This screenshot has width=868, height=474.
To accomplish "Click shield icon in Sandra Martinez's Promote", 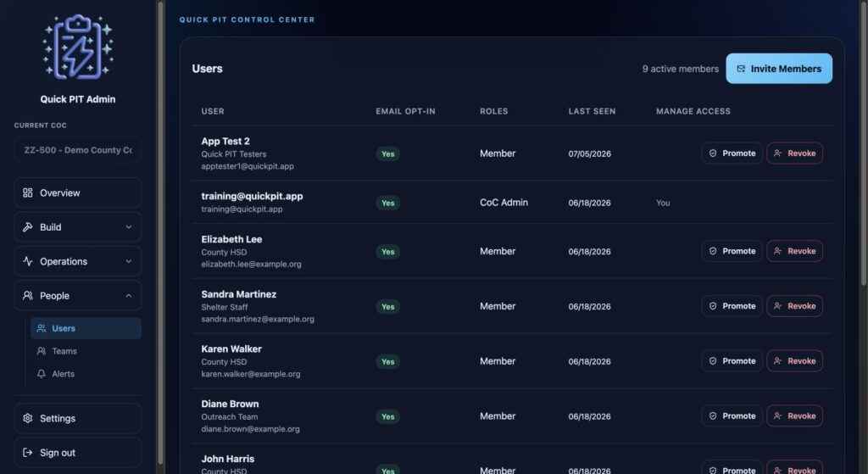I will pos(713,306).
